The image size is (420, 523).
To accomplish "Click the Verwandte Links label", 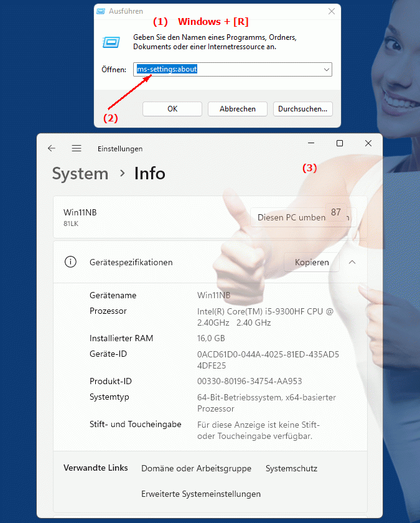I will [x=96, y=468].
